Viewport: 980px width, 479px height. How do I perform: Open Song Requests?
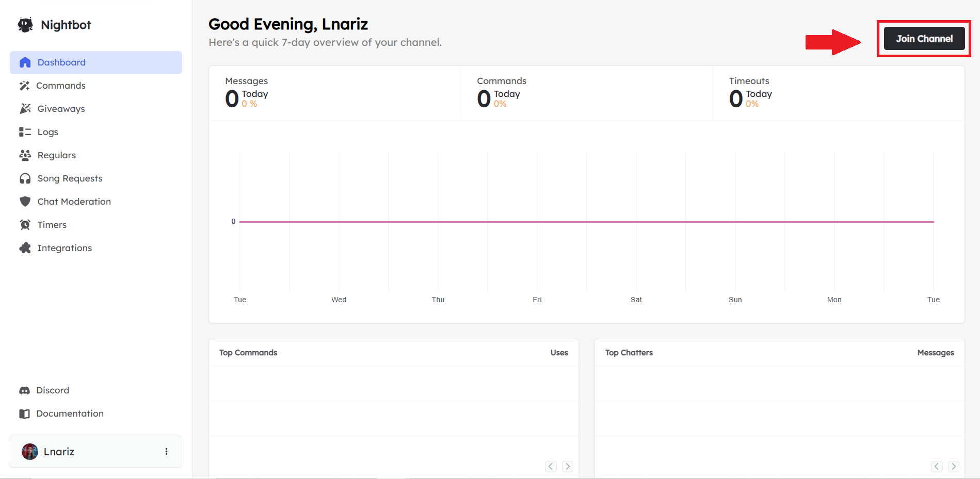(96, 178)
